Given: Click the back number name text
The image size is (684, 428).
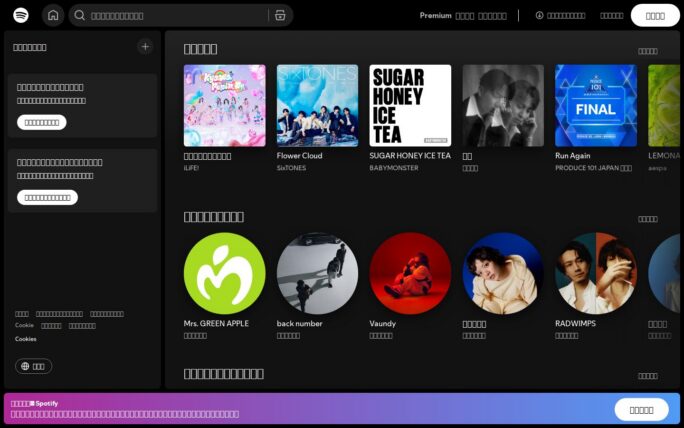Looking at the screenshot, I should coord(299,324).
